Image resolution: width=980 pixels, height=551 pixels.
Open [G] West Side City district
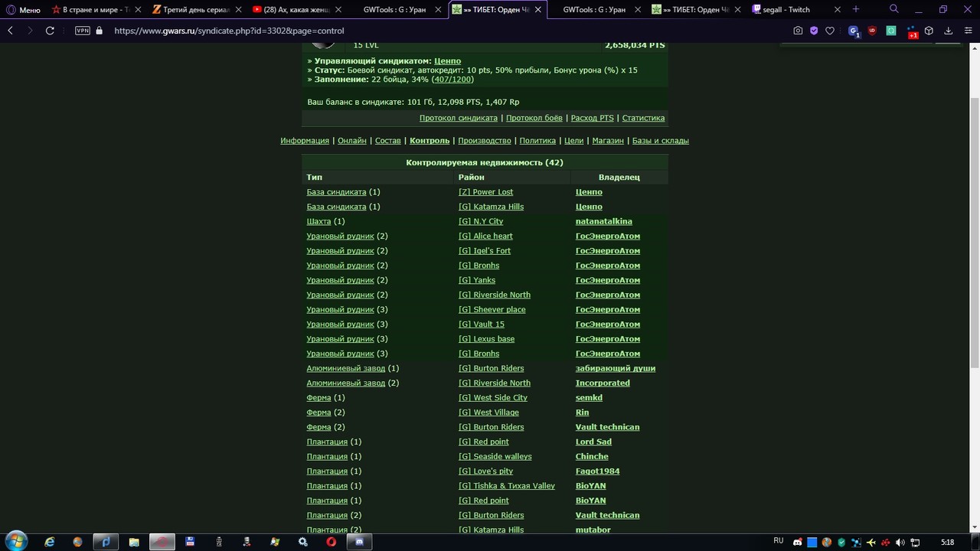coord(493,398)
